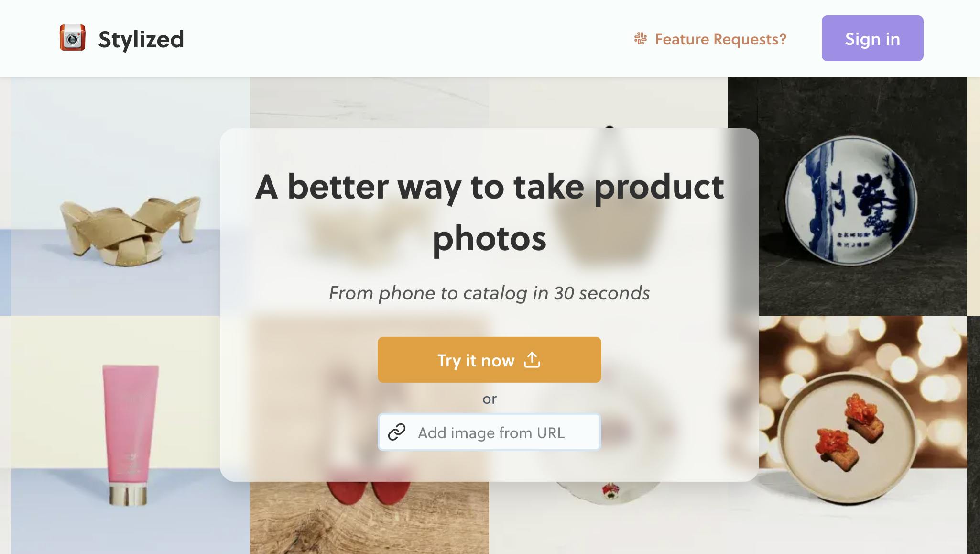
Task: Click the upload arrow icon on Try it now
Action: tap(532, 360)
